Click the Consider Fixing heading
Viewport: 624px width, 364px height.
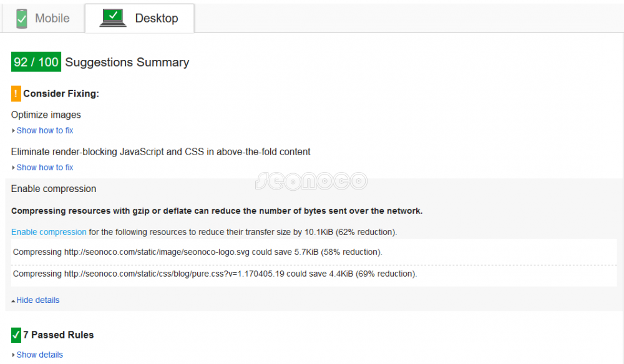point(61,93)
